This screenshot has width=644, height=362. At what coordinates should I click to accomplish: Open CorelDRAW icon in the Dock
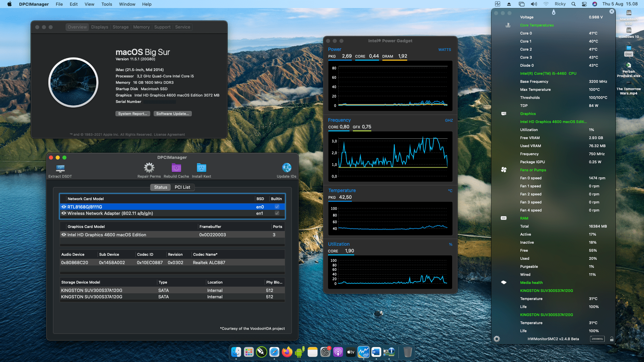click(x=261, y=352)
